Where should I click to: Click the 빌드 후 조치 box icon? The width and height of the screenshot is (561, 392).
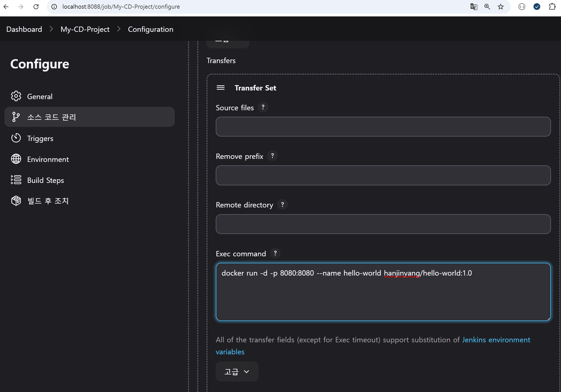pyautogui.click(x=16, y=201)
